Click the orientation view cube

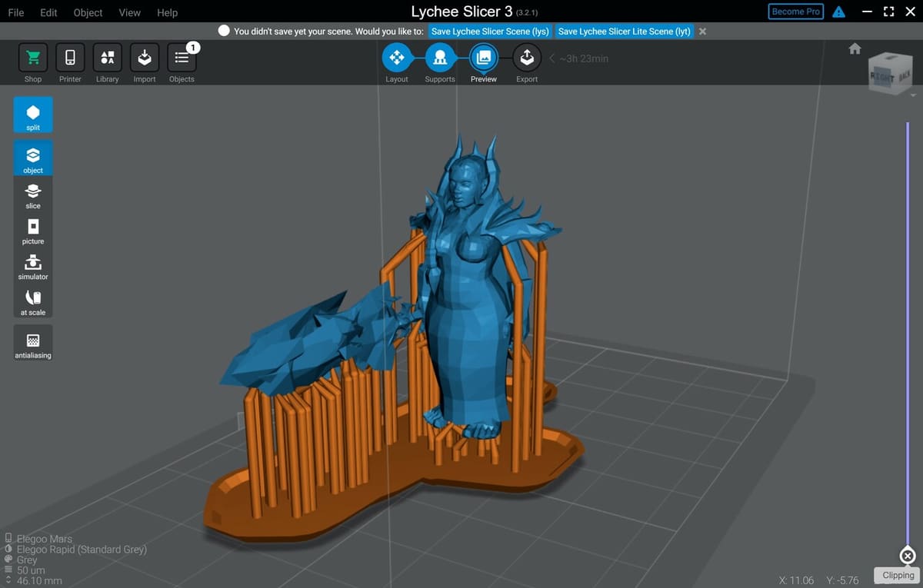(892, 75)
